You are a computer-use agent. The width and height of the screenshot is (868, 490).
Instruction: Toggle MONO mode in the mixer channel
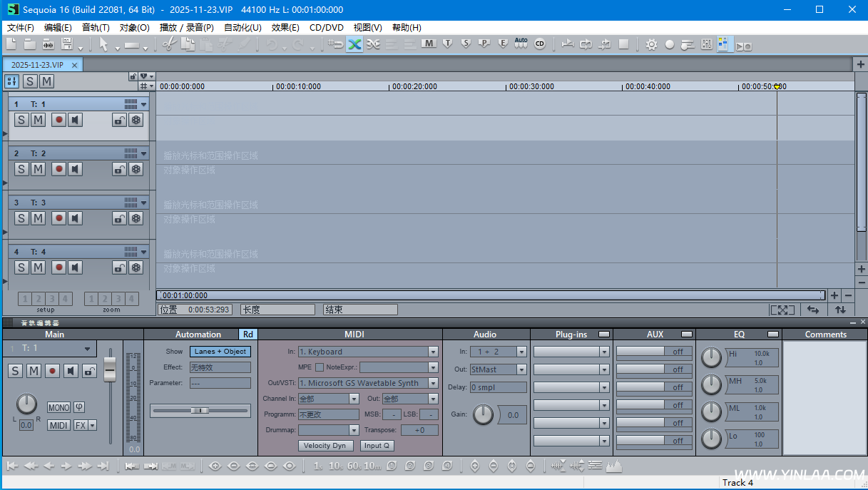click(x=58, y=407)
